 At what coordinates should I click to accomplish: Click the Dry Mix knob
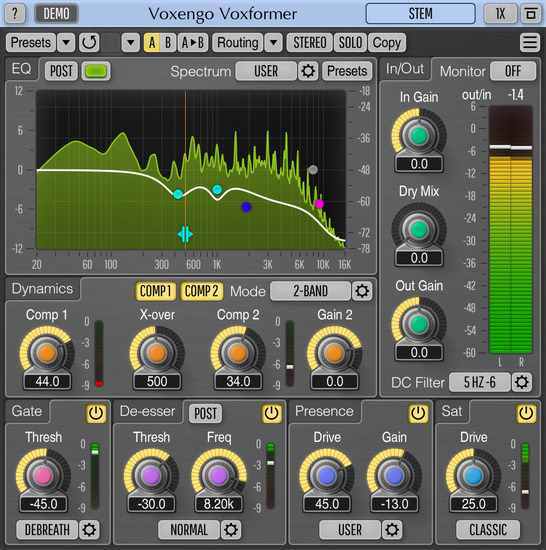click(419, 230)
